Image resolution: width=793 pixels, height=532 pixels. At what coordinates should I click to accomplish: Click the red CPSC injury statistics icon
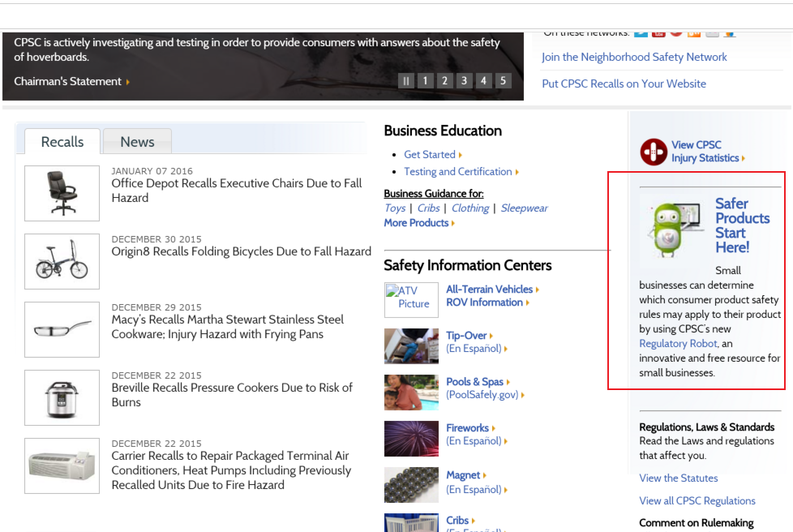654,152
